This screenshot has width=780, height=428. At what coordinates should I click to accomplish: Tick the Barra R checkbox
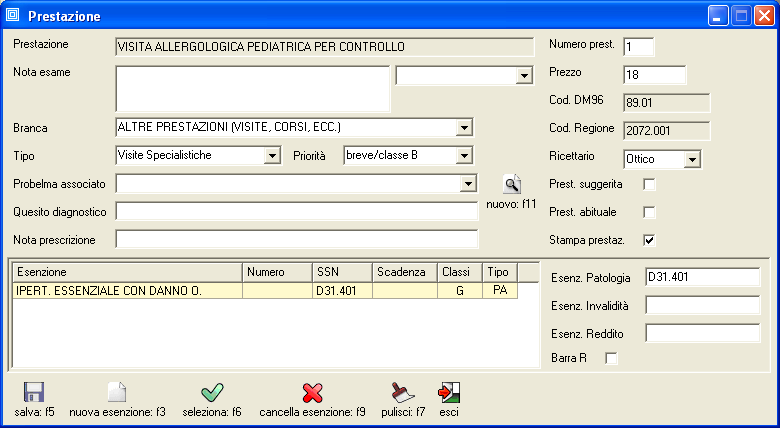click(x=612, y=358)
